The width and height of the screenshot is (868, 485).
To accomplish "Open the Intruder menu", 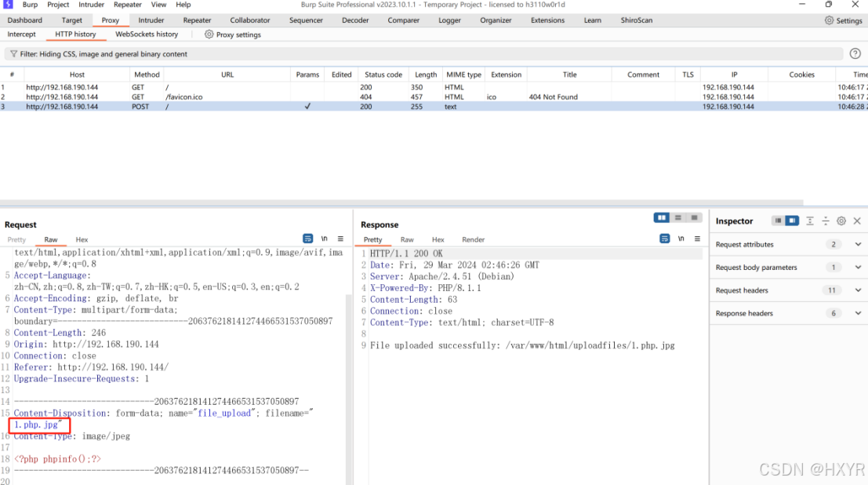I will click(91, 5).
